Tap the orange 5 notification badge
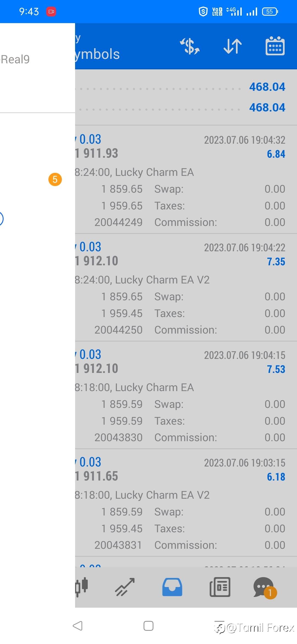This screenshot has height=644, width=297. pyautogui.click(x=55, y=179)
